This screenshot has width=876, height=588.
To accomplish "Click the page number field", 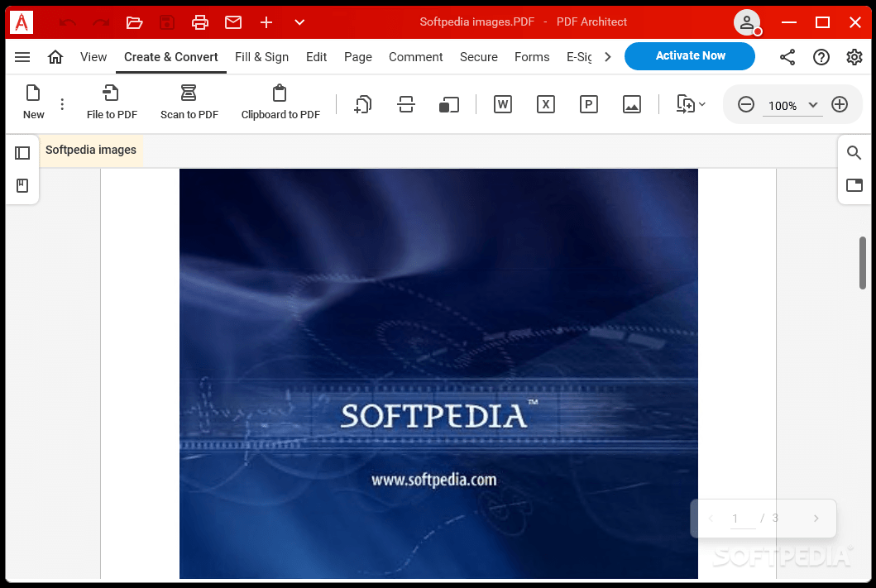I will tap(743, 519).
